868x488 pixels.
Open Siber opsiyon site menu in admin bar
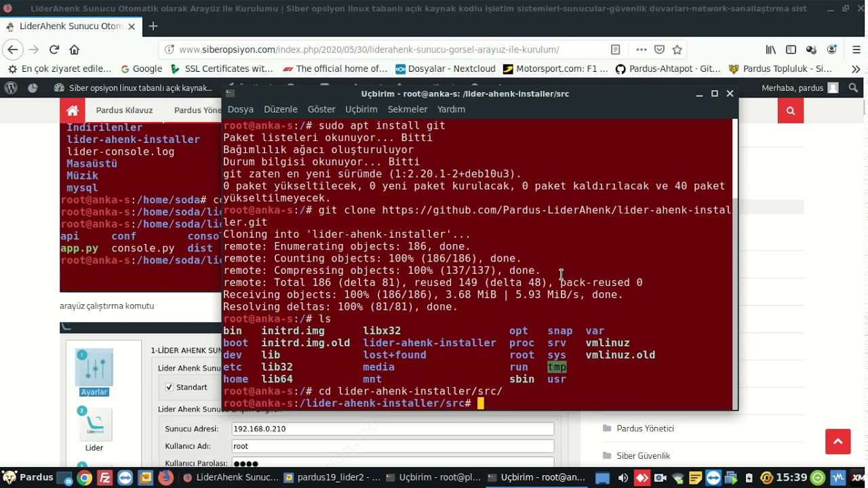[x=133, y=88]
